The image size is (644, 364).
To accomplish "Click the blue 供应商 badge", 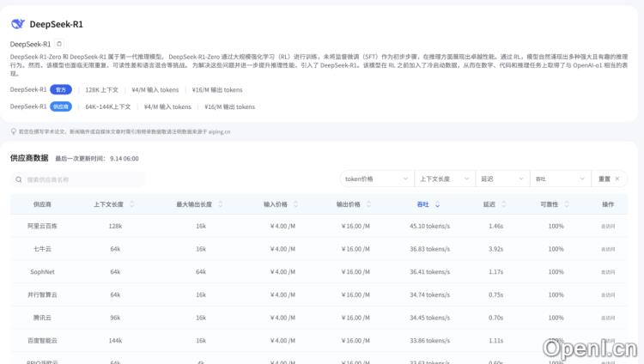I will tap(61, 106).
